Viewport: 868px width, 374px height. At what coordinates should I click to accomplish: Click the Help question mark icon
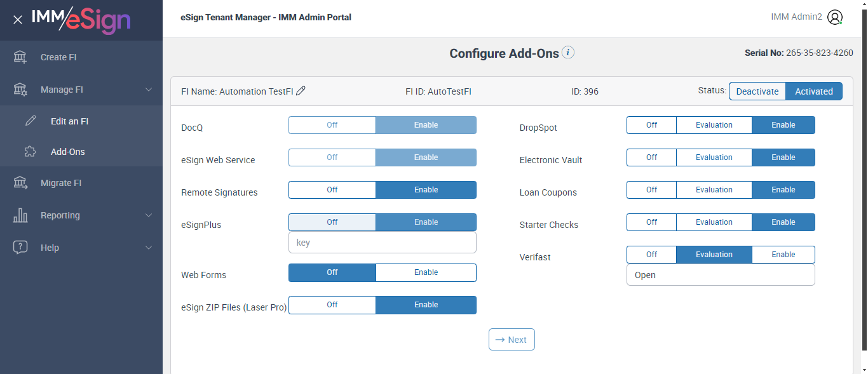coord(20,248)
